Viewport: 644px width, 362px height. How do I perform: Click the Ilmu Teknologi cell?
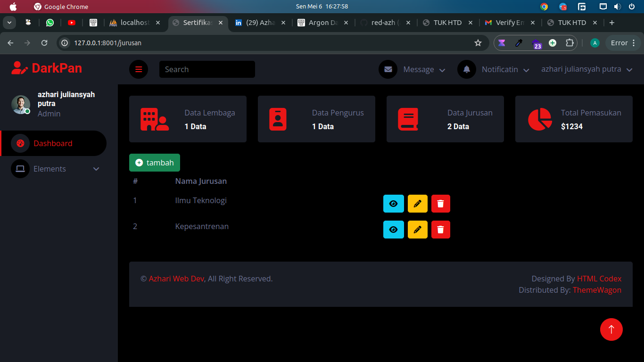point(201,200)
